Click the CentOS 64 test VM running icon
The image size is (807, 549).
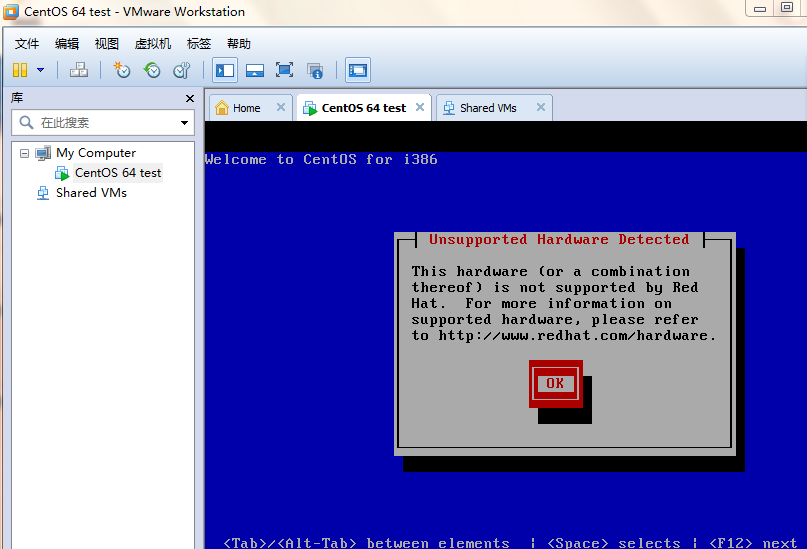62,173
